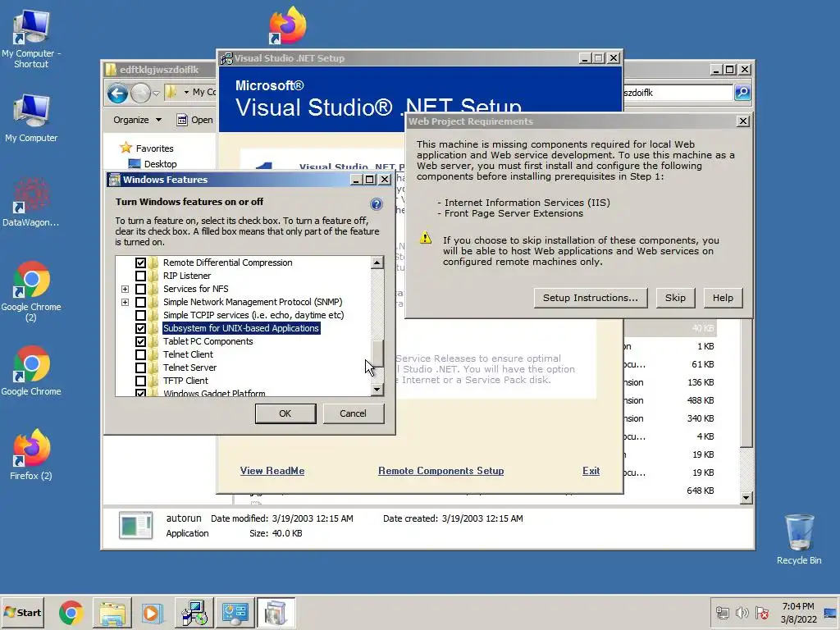Screen dimensions: 840x630
Task: Check the Telnet Server feature
Action: pyautogui.click(x=140, y=367)
